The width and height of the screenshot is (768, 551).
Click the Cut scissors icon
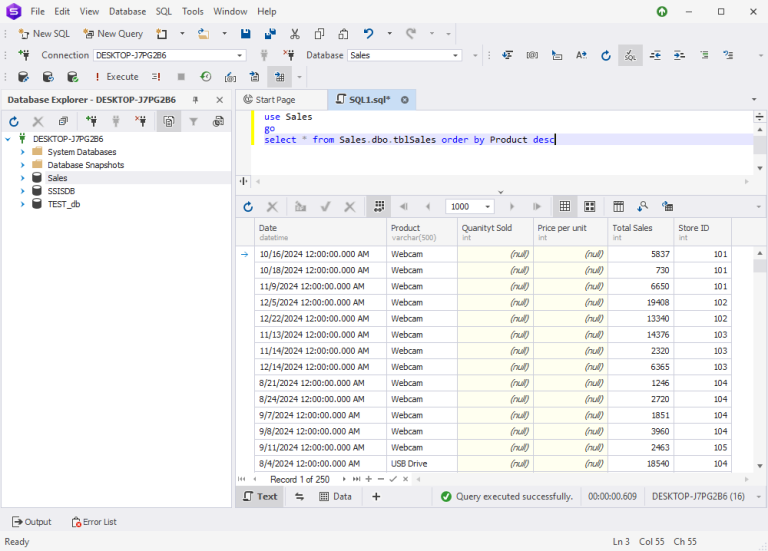pyautogui.click(x=294, y=34)
